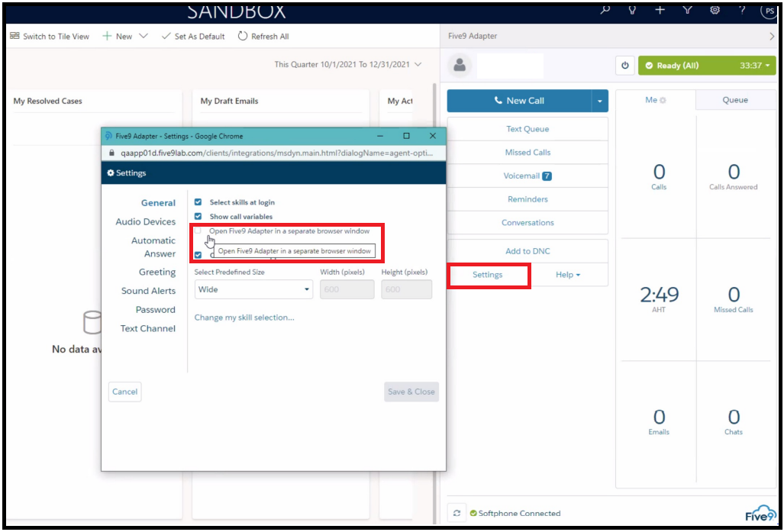Viewport: 784px width, 532px height.
Task: Click the Calls Answered statistic
Action: 733,177
